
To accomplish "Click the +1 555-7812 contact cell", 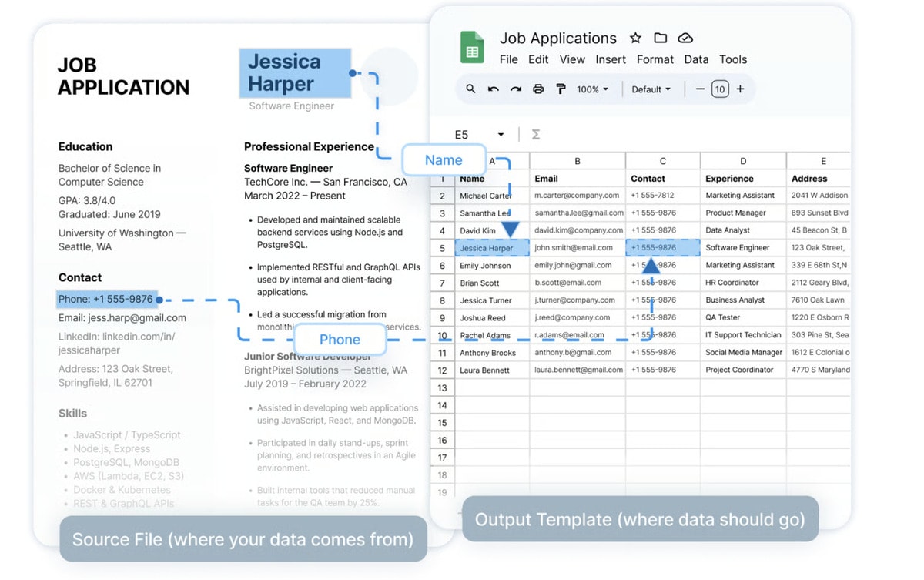I will point(663,196).
